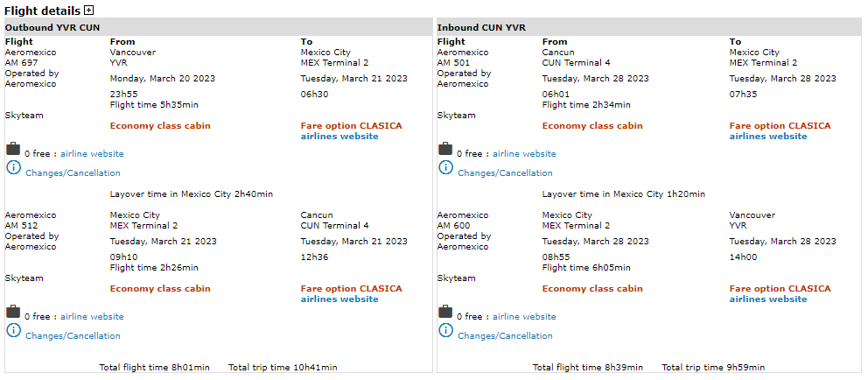This screenshot has height=380, width=868.
Task: Click the suitcase icon for flight AM 600
Action: [x=445, y=312]
